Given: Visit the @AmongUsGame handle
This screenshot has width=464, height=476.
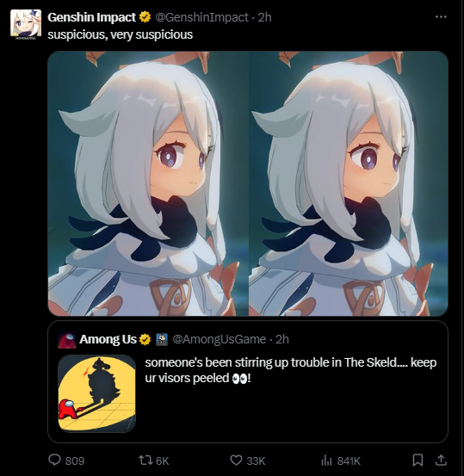Looking at the screenshot, I should pos(219,339).
